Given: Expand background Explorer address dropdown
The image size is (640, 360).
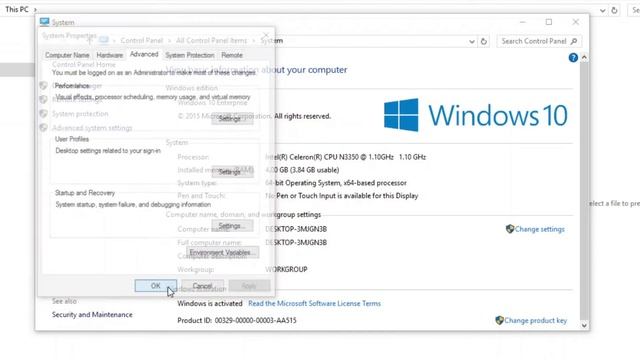Looking at the screenshot, I should point(602,10).
